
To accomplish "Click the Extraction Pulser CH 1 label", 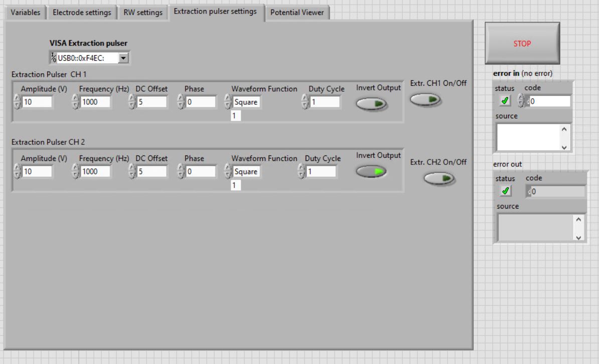I will (x=49, y=74).
